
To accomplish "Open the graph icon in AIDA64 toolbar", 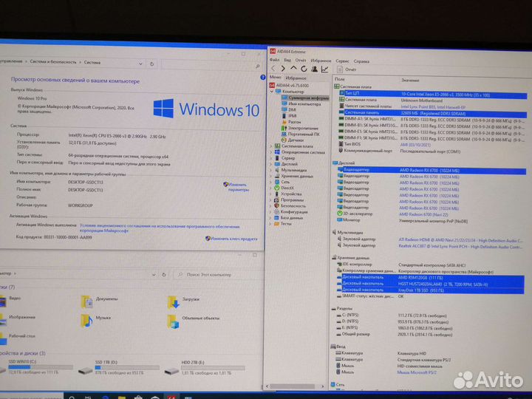I will pyautogui.click(x=324, y=69).
